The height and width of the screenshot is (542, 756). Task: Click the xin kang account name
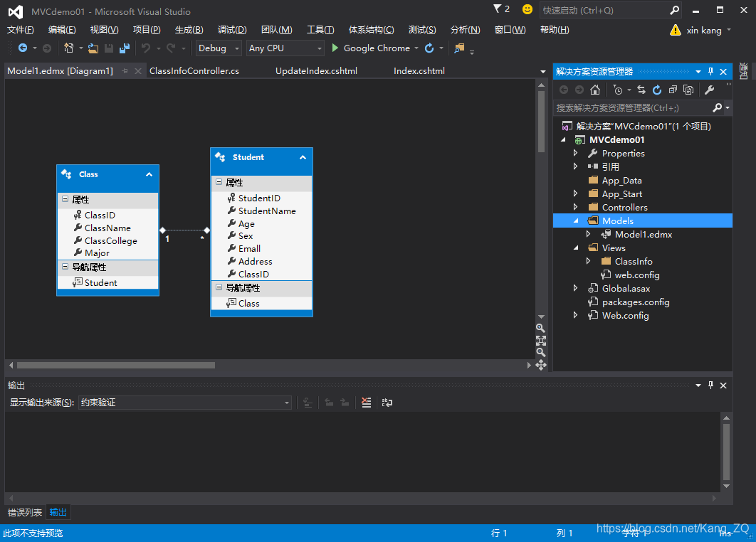(704, 31)
